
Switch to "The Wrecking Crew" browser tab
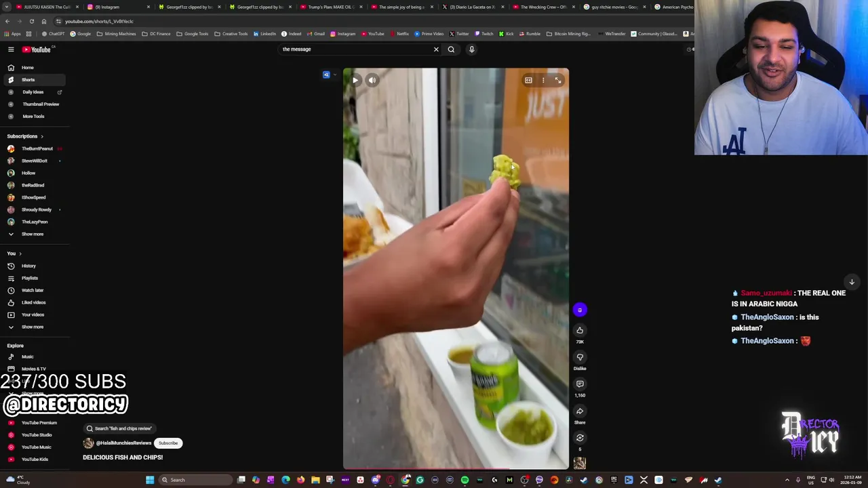(x=542, y=7)
